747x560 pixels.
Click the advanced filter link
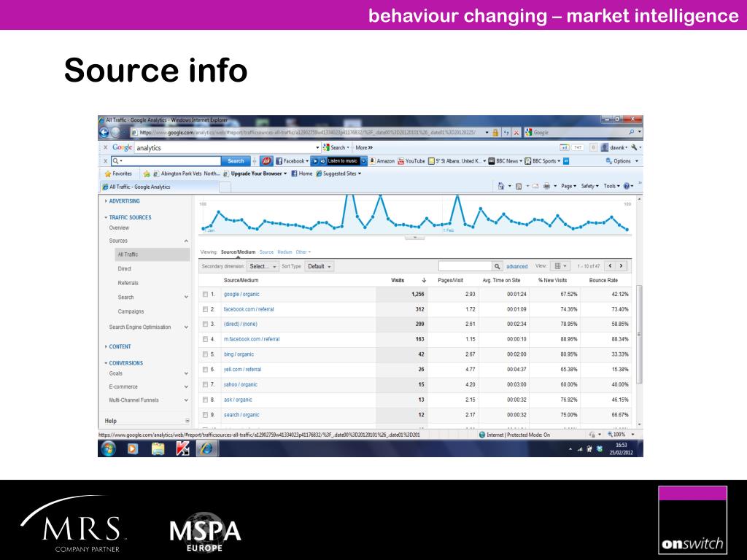[517, 267]
